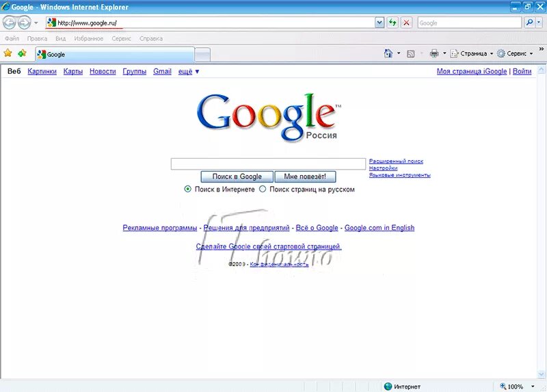Click scrollbar up arrow
547x392 pixels.
(541, 70)
